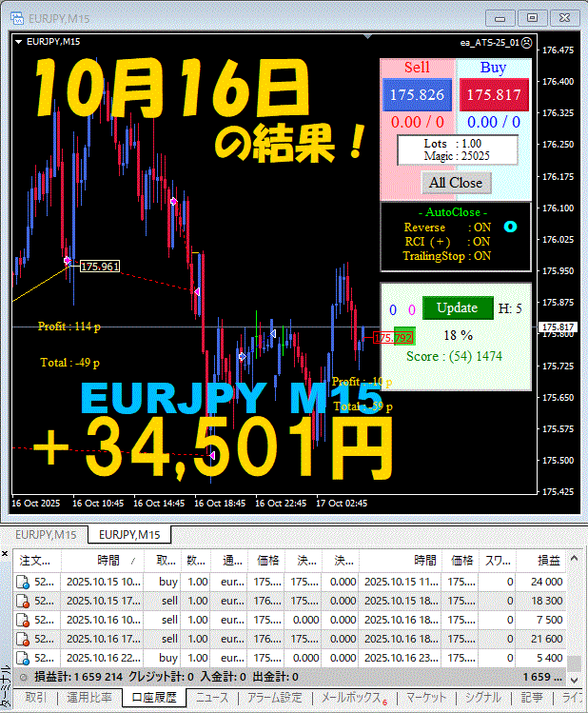The height and width of the screenshot is (713, 588).
Task: Click the sell order icon at 18 300
Action: (x=23, y=601)
